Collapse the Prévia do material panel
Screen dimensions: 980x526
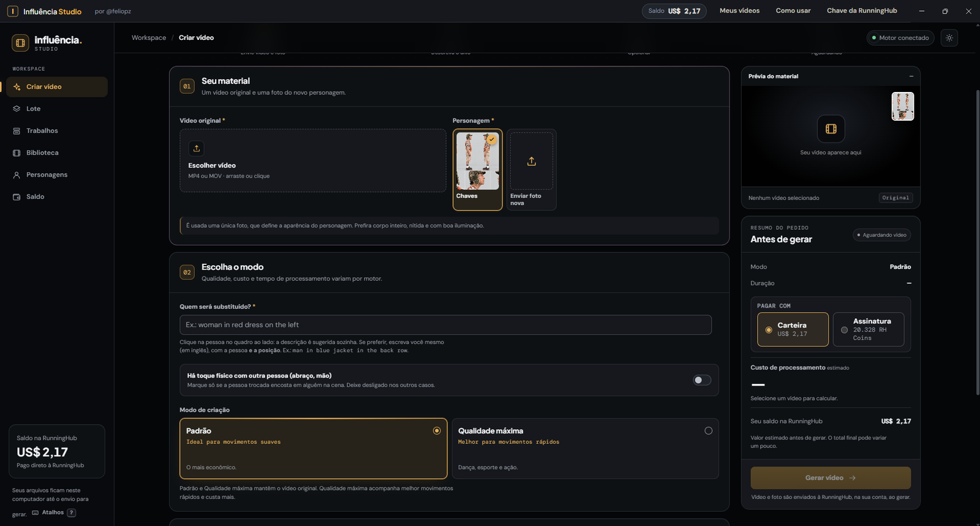tap(911, 77)
